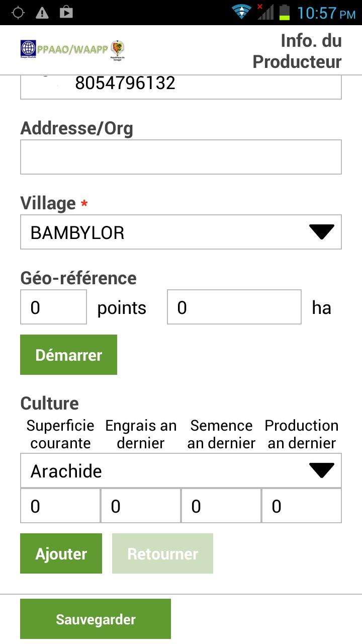362x644 pixels.
Task: Expand the Arachide culture dropdown
Action: click(181, 470)
